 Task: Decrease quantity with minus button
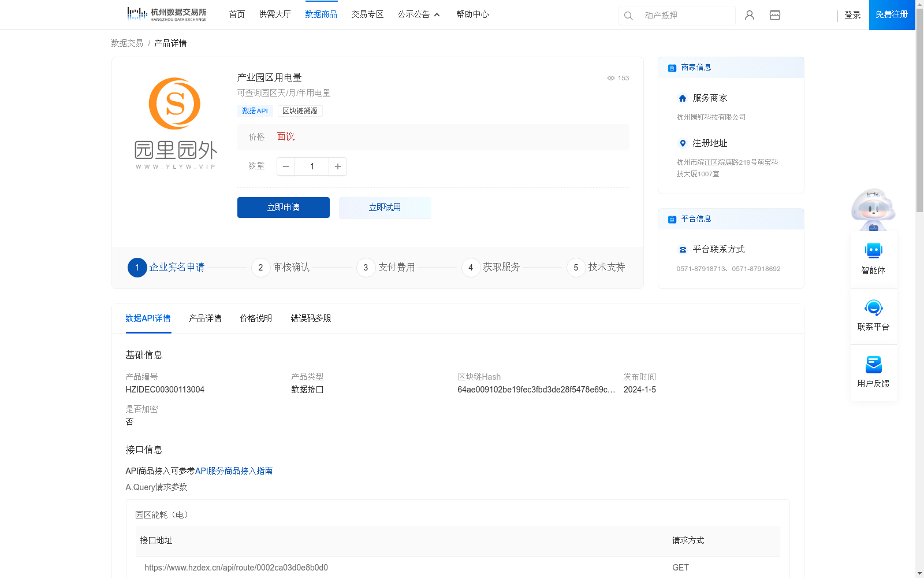pos(286,166)
